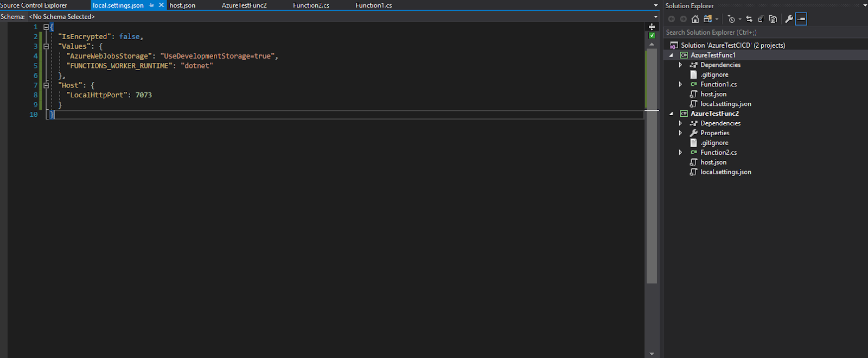Click the C# project icon of AzureTestFunc1
The image size is (868, 358).
click(x=684, y=55)
